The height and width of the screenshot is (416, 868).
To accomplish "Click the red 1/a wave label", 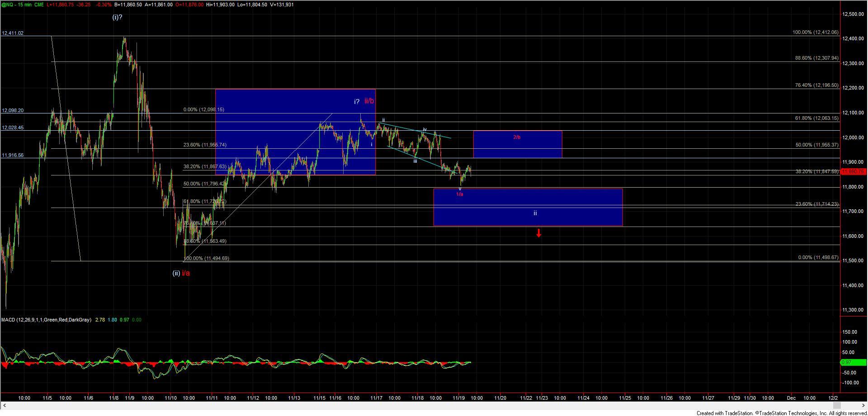I will (459, 194).
